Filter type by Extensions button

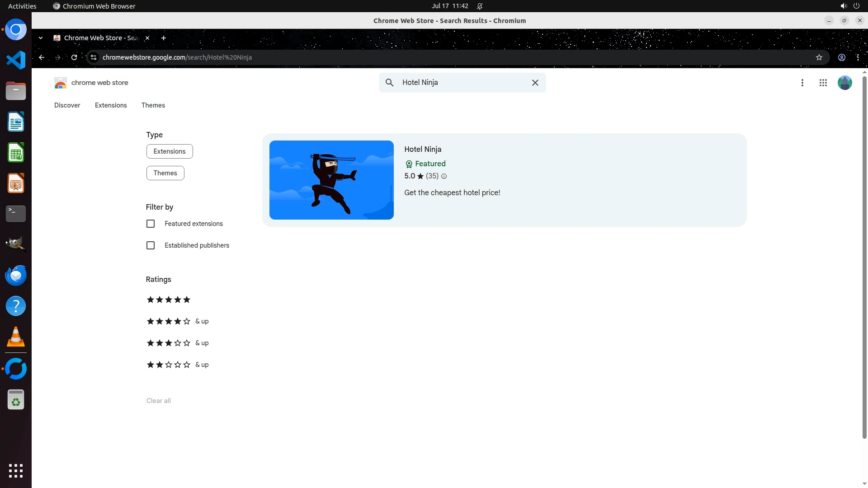[170, 151]
